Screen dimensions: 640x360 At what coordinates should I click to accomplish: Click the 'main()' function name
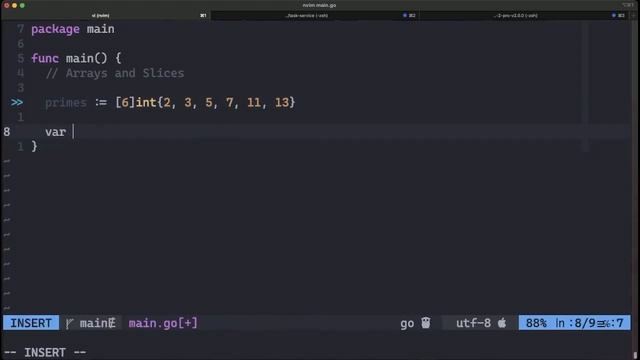click(87, 58)
